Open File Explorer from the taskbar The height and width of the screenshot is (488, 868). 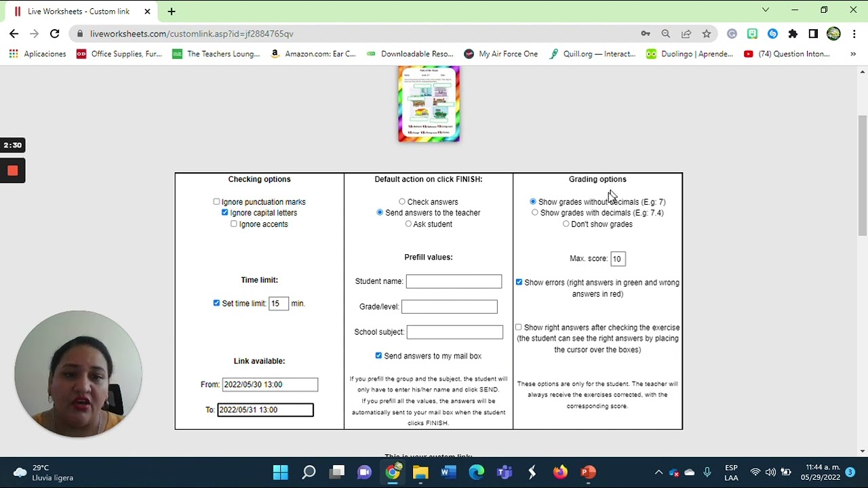(420, 472)
